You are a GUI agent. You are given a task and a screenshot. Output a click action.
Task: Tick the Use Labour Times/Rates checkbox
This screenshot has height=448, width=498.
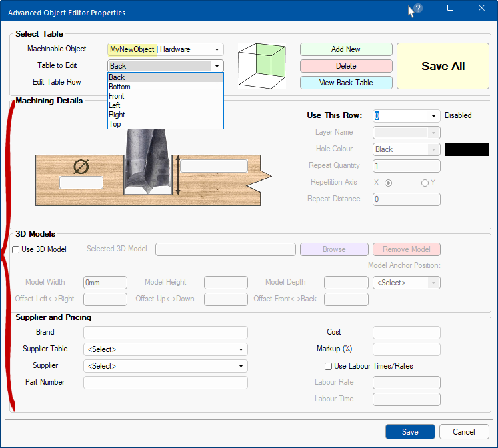pos(328,366)
